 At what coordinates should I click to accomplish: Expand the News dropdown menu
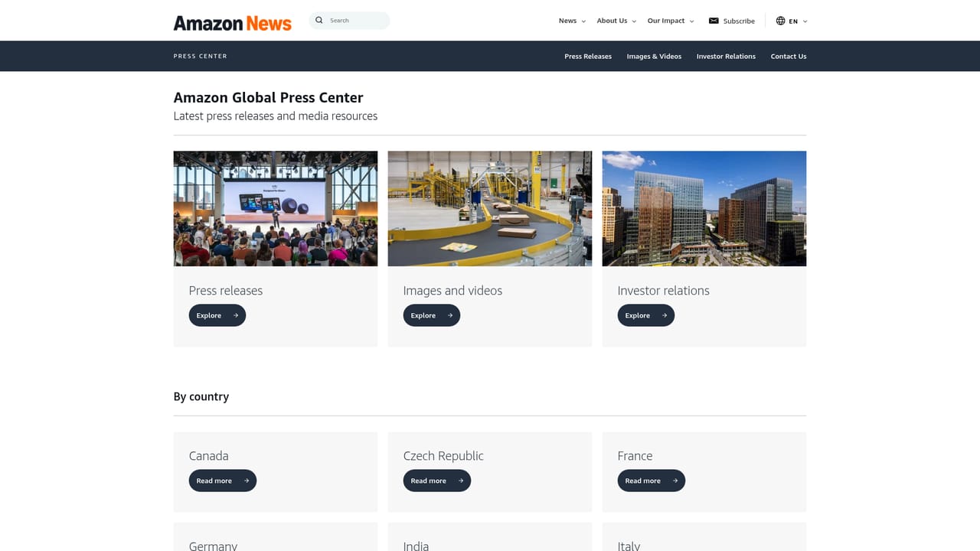pyautogui.click(x=573, y=21)
